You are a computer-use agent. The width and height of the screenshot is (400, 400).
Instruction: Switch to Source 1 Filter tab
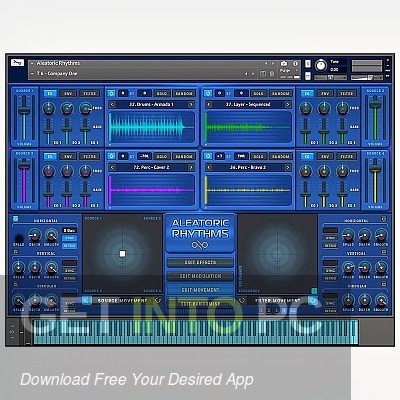[x=90, y=94]
